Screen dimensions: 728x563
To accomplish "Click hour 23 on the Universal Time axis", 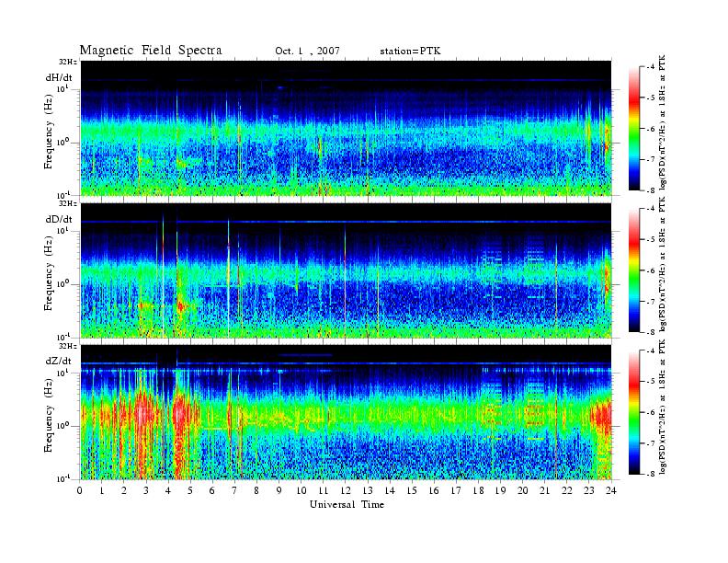I will pos(589,490).
